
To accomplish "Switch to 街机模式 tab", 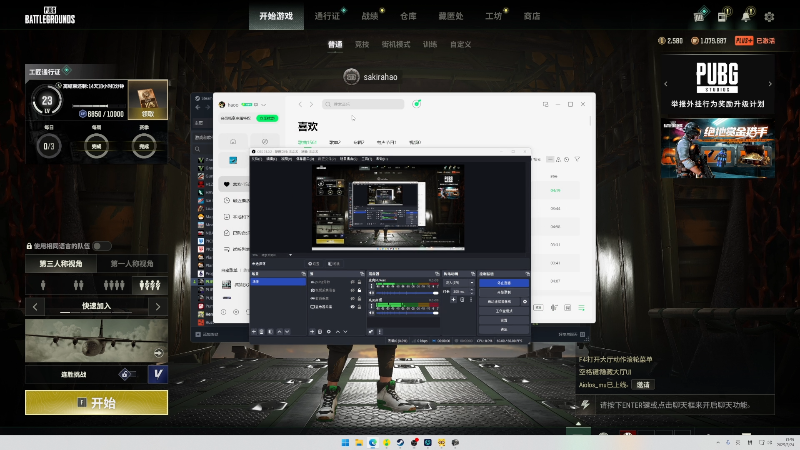I will tap(396, 44).
